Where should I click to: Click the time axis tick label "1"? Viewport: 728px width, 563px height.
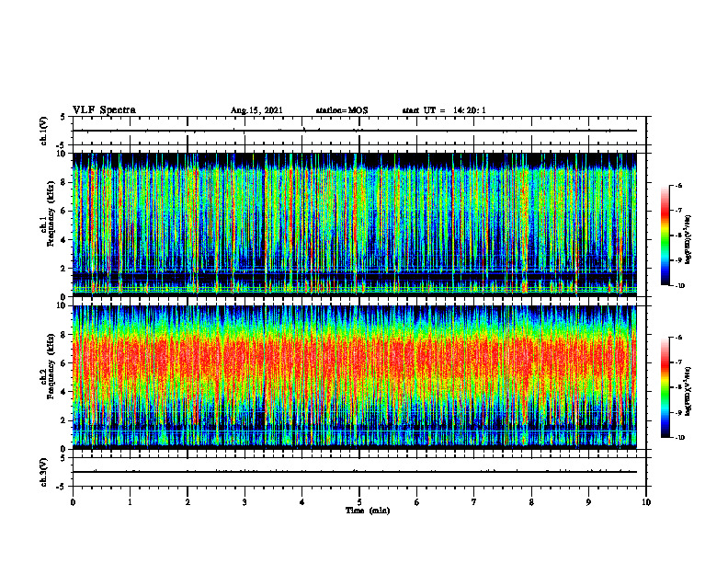(x=130, y=502)
